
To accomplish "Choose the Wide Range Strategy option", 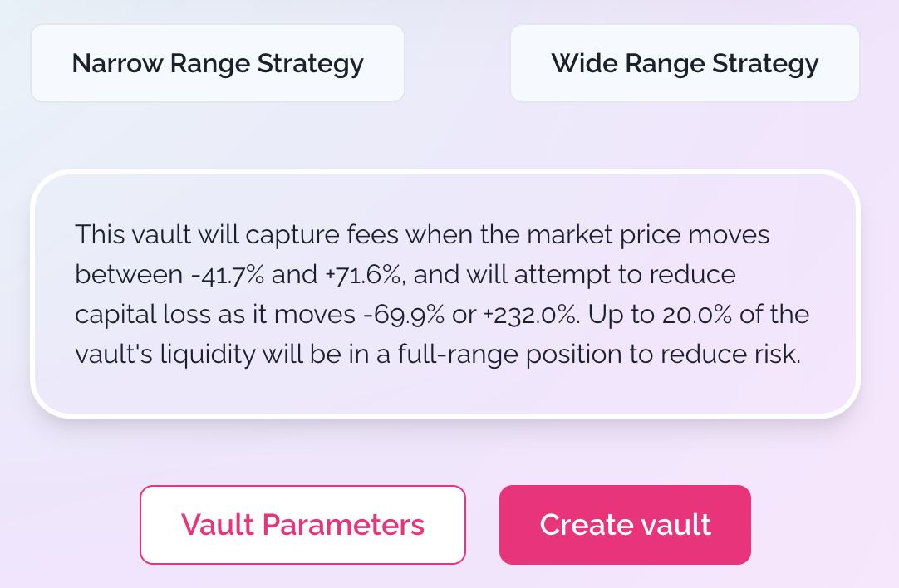I will click(685, 64).
